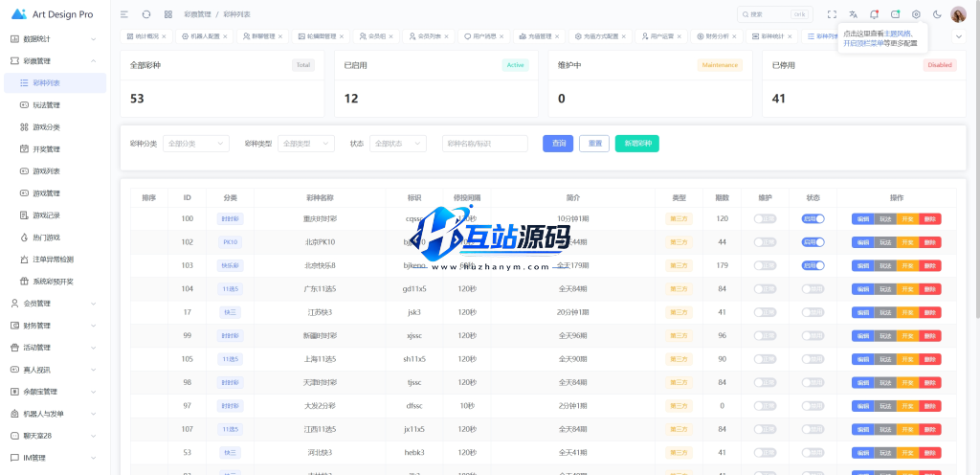This screenshot has width=980, height=475.
Task: Click 玩法 for the 北京PK10 row
Action: coord(885,242)
